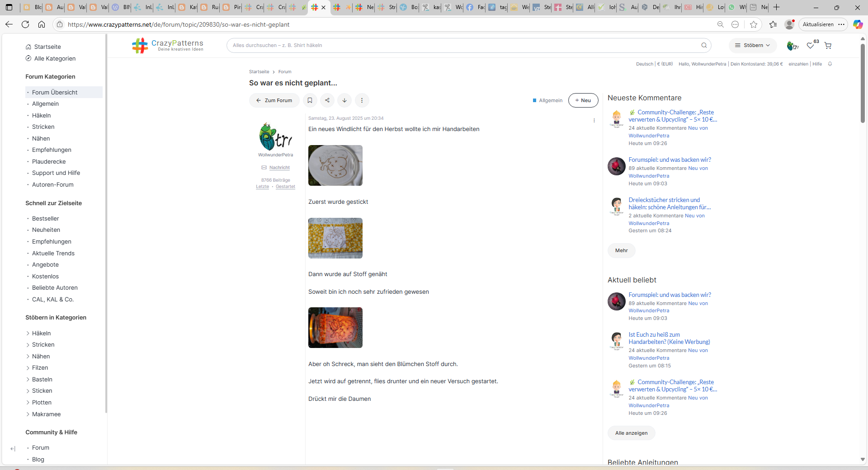The width and height of the screenshot is (868, 470).
Task: Click the notification bell icon
Action: click(x=830, y=64)
